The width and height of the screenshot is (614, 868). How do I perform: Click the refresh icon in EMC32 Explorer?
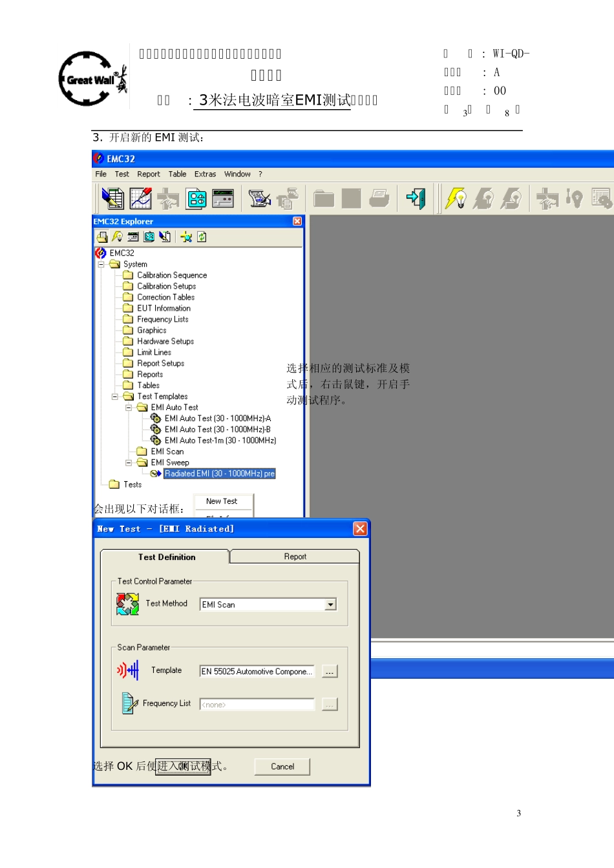pyautogui.click(x=202, y=237)
